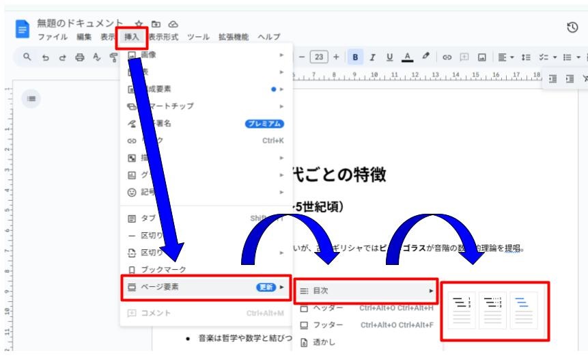Insert an image from the toolbar
The image size is (588, 364).
482,57
